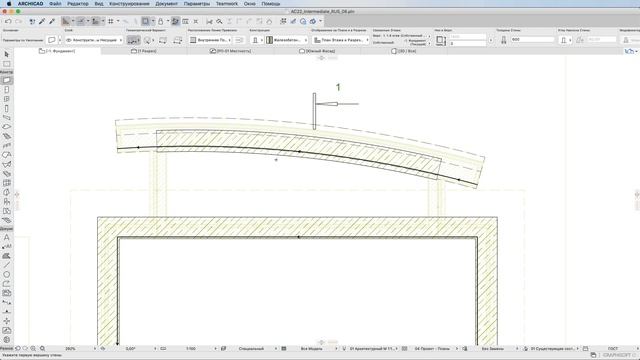Open the Конструирование menu
The image size is (640, 360).
point(129,4)
